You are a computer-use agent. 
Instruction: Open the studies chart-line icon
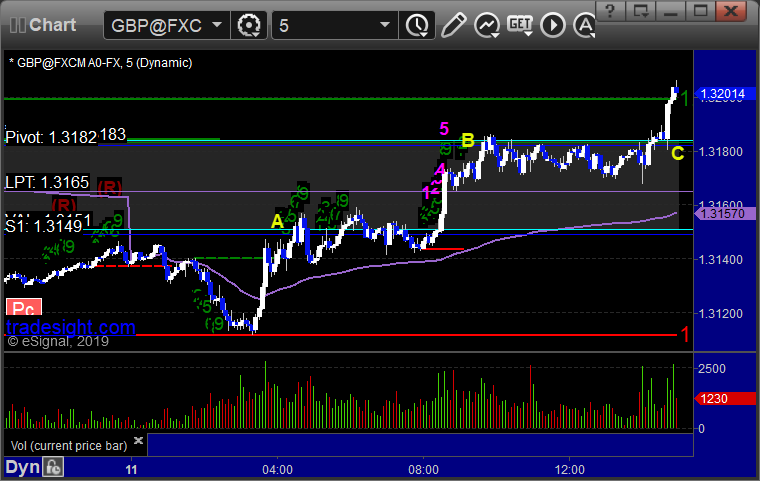[487, 25]
